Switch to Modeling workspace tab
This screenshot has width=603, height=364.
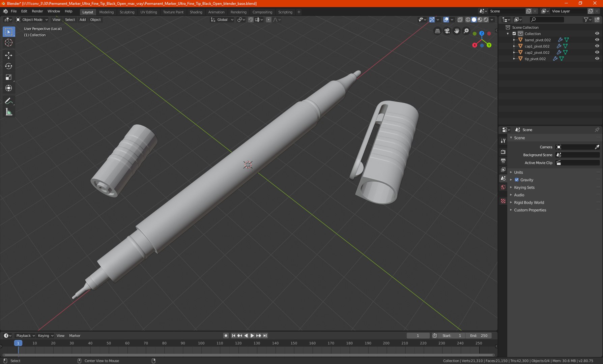click(x=107, y=12)
